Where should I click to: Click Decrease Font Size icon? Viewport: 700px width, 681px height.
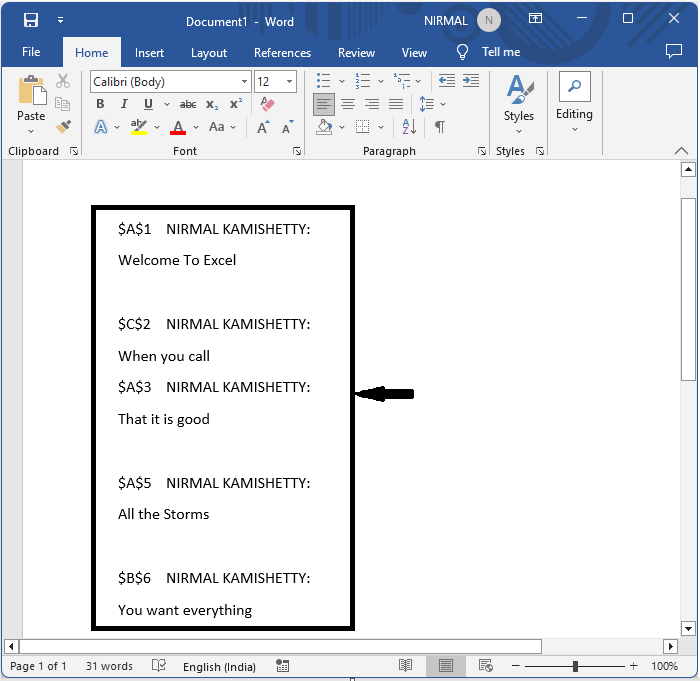tap(288, 127)
